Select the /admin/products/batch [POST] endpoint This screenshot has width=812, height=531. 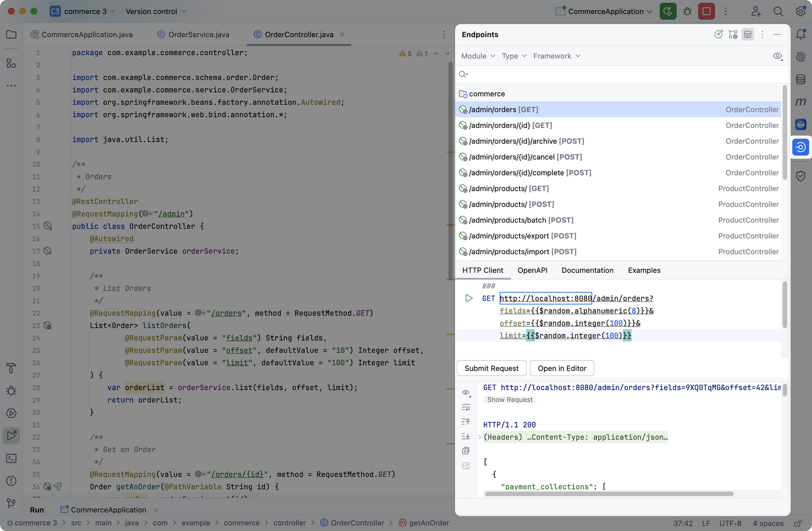click(x=618, y=220)
